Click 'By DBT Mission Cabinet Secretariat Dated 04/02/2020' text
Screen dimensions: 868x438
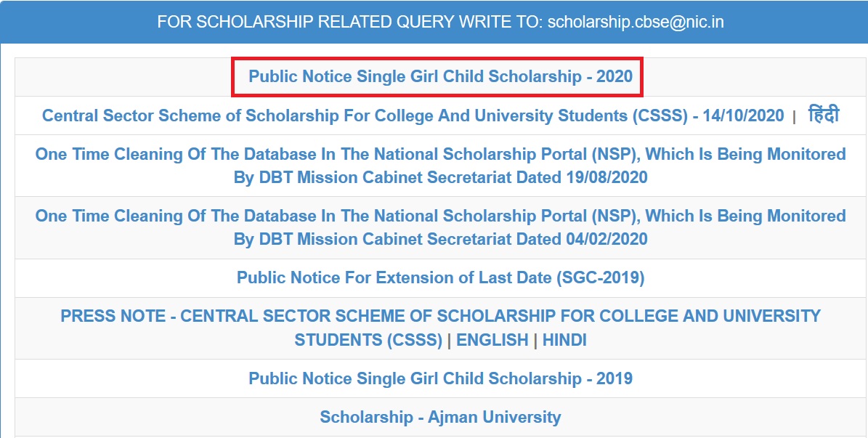441,239
